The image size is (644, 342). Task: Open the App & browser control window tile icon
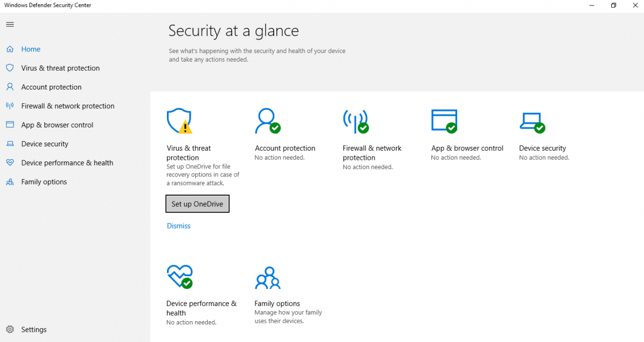pyautogui.click(x=444, y=121)
